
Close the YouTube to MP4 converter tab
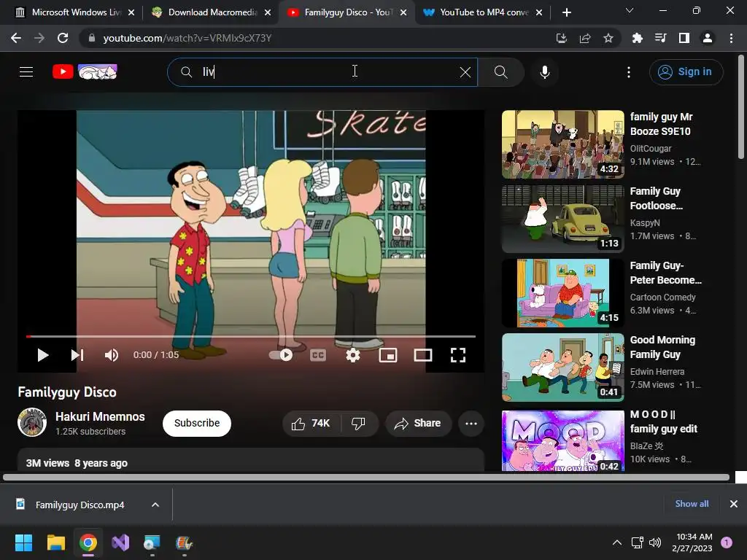(x=539, y=12)
